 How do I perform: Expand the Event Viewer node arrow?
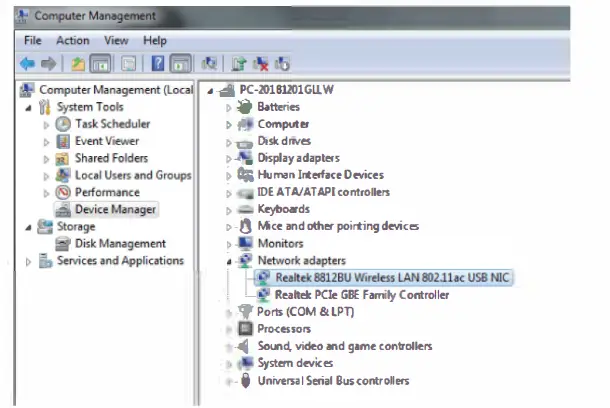(x=46, y=142)
